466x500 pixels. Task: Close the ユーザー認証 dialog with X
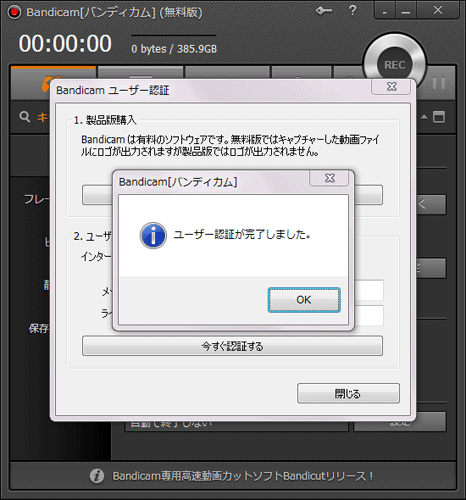[391, 87]
